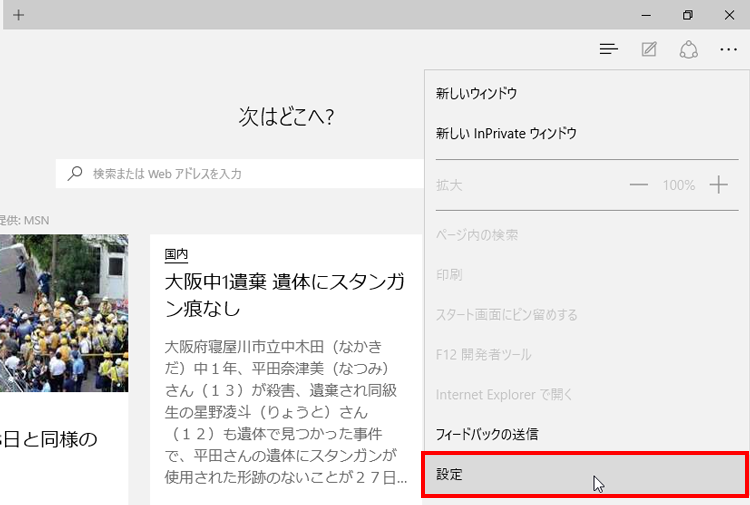Decrease zoom with the minus button

pos(639,185)
